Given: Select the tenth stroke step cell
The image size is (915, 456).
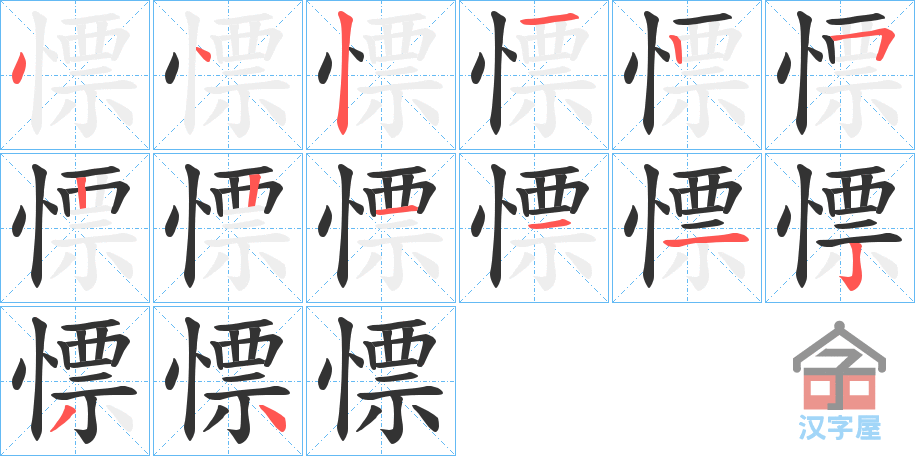Looking at the screenshot, I should (534, 228).
